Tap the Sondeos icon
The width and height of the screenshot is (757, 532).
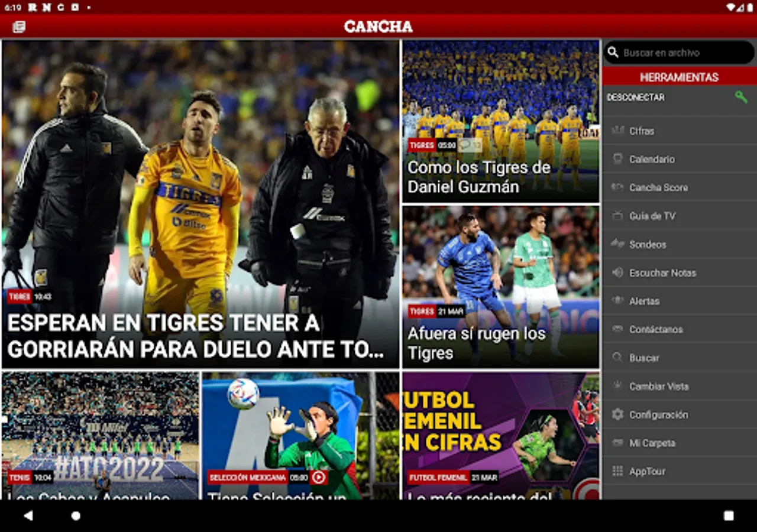point(617,244)
